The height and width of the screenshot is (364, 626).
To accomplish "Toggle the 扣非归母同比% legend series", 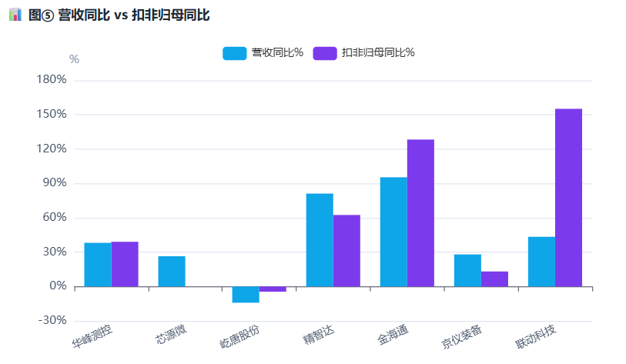I will click(364, 53).
